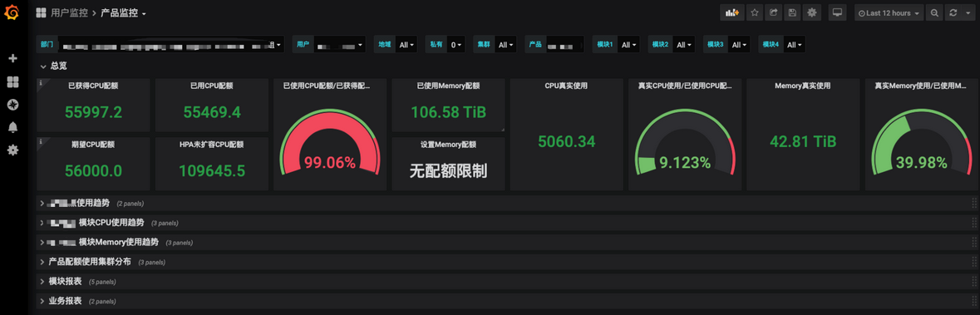Click the 期望CPU配额 panel title
Image resolution: width=980 pixels, height=315 pixels.
pos(93,145)
